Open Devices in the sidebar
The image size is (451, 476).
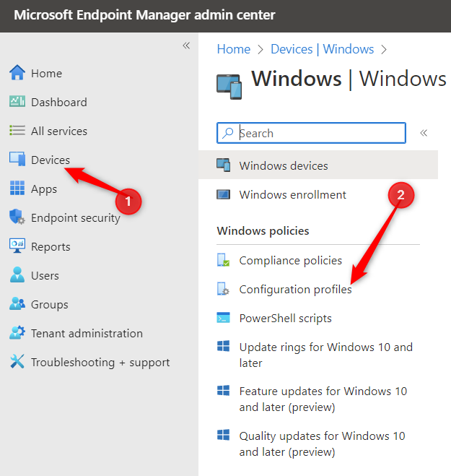pyautogui.click(x=51, y=160)
